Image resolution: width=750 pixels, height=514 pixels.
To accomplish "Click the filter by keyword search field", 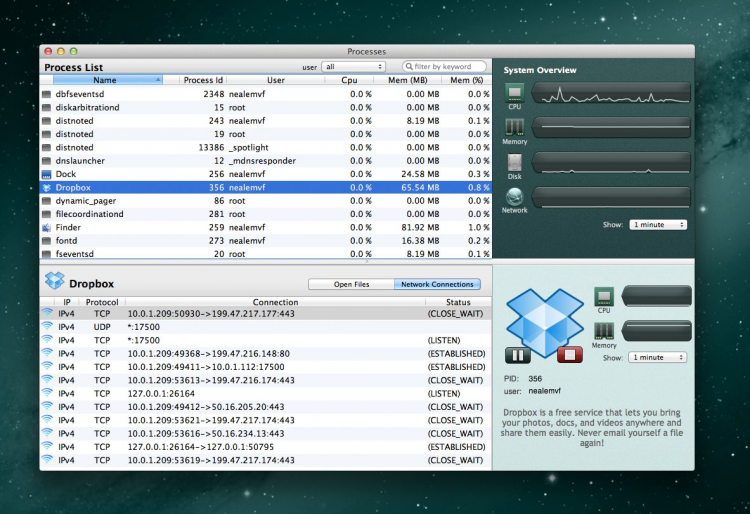I will point(447,67).
